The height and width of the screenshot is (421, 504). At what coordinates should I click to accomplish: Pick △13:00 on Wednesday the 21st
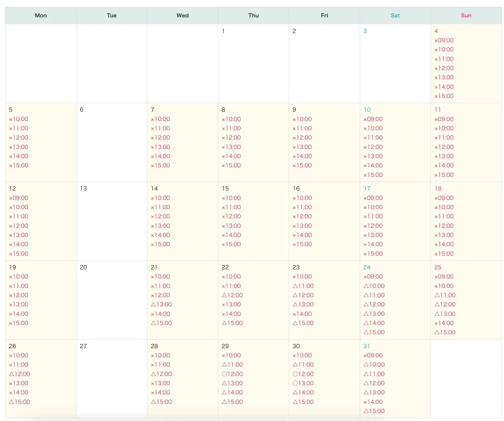coord(161,304)
